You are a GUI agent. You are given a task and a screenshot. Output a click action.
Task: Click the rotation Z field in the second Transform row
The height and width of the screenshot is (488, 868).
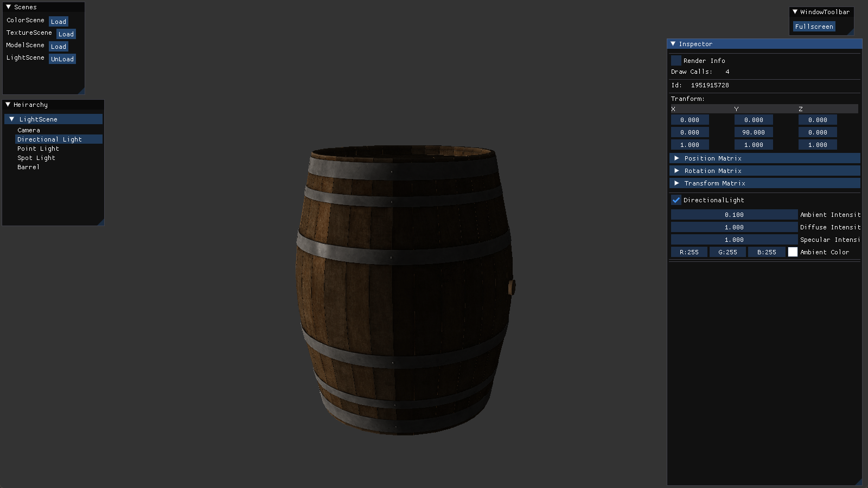(x=818, y=132)
